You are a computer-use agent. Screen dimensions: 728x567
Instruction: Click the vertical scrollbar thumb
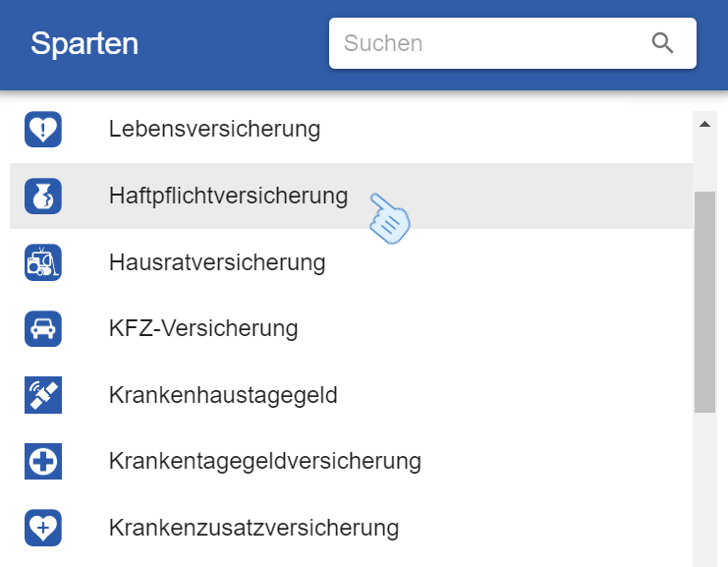point(704,300)
